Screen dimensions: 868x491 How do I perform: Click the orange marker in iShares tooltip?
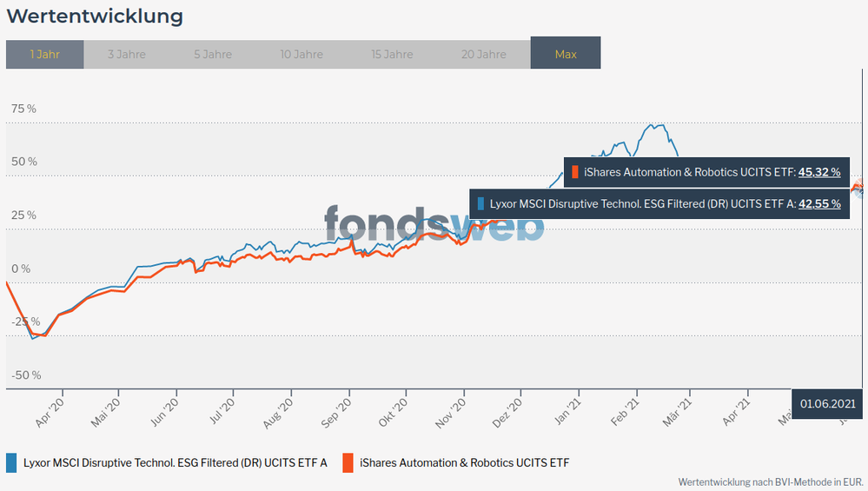click(575, 172)
